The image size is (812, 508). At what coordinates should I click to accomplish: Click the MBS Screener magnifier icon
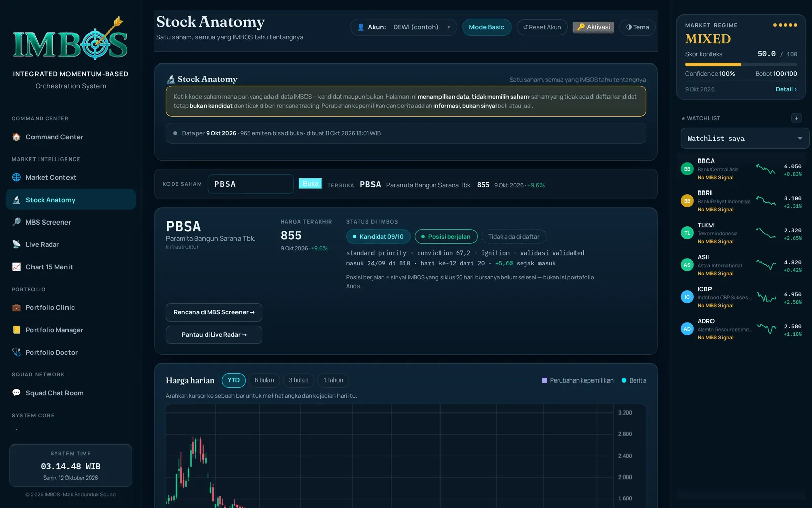[16, 222]
